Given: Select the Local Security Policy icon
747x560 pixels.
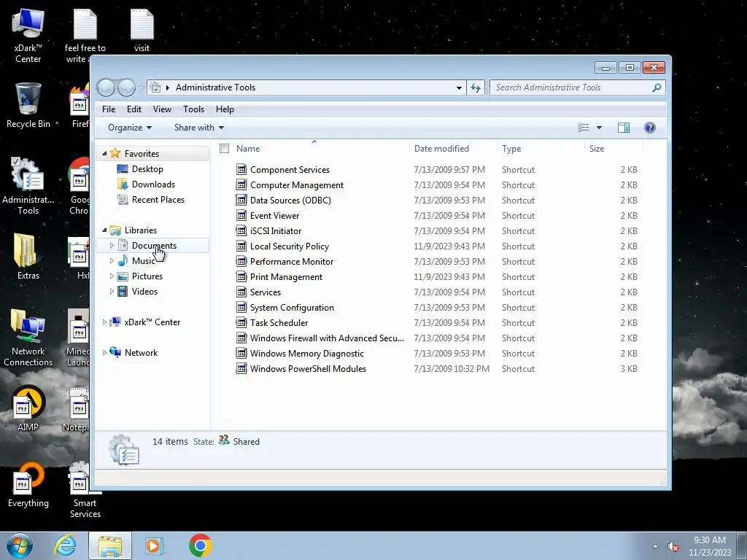Looking at the screenshot, I should click(241, 246).
